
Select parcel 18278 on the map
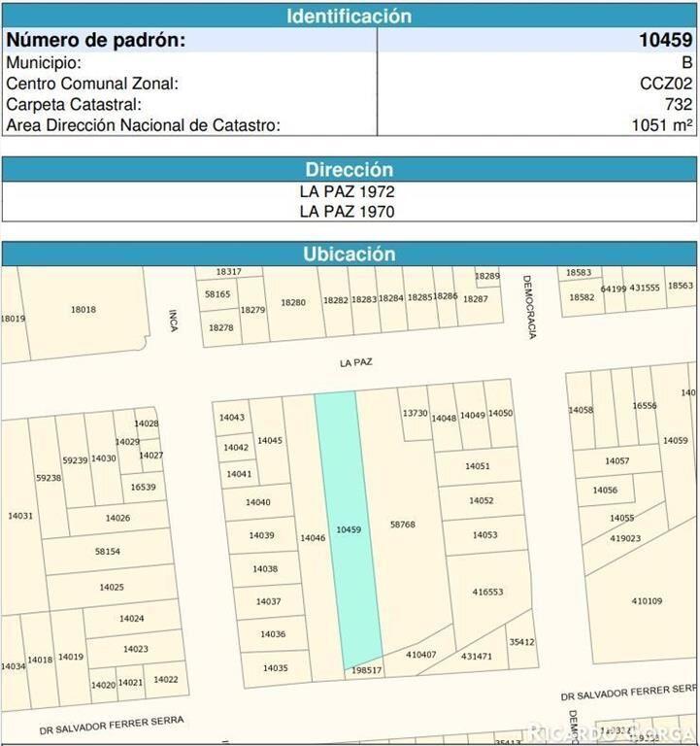point(221,327)
